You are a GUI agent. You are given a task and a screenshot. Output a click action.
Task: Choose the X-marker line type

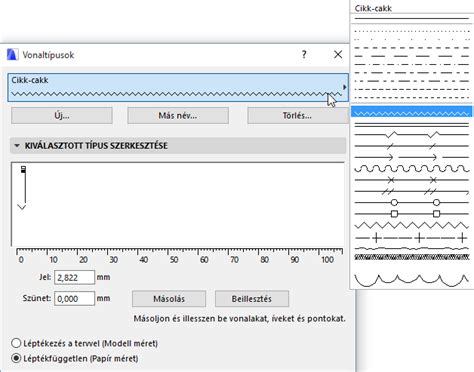412,180
